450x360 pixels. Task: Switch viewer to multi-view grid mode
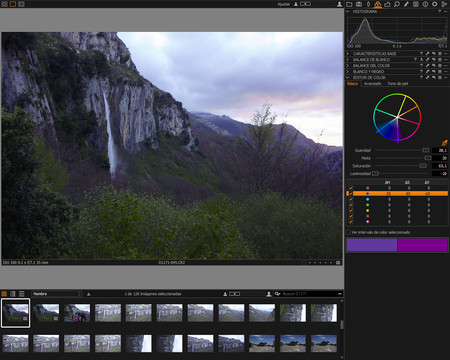click(4, 4)
